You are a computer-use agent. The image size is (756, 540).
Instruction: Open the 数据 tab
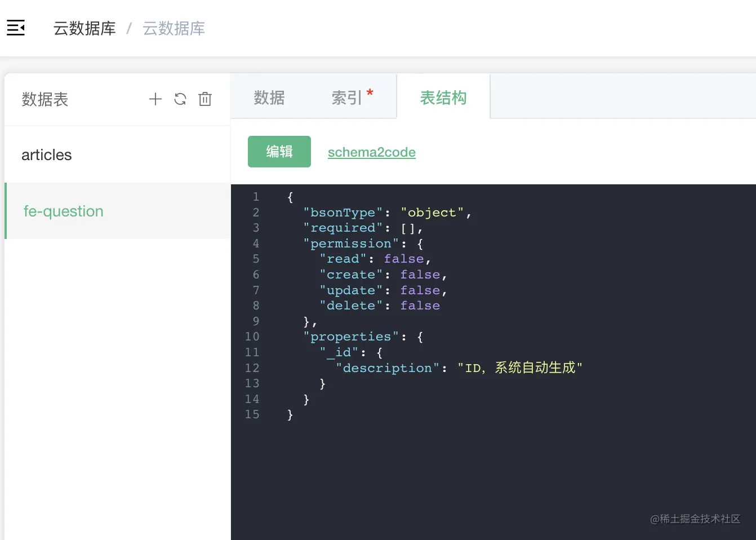tap(269, 98)
